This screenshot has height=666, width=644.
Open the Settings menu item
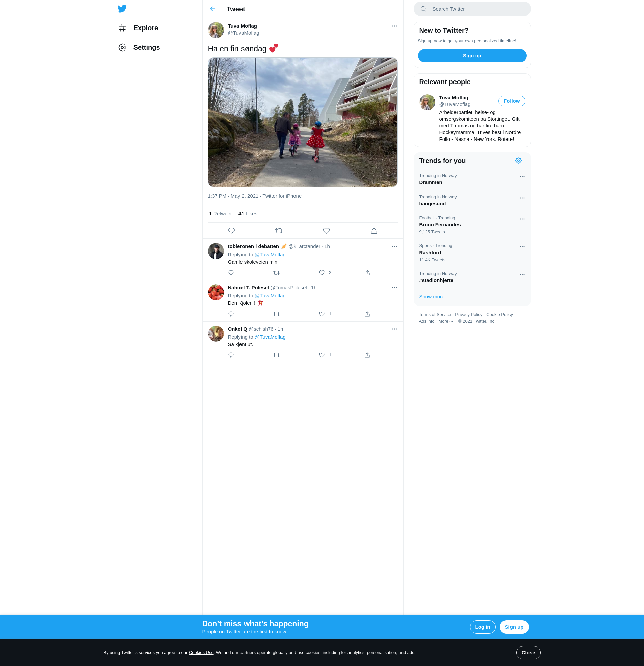(x=139, y=47)
